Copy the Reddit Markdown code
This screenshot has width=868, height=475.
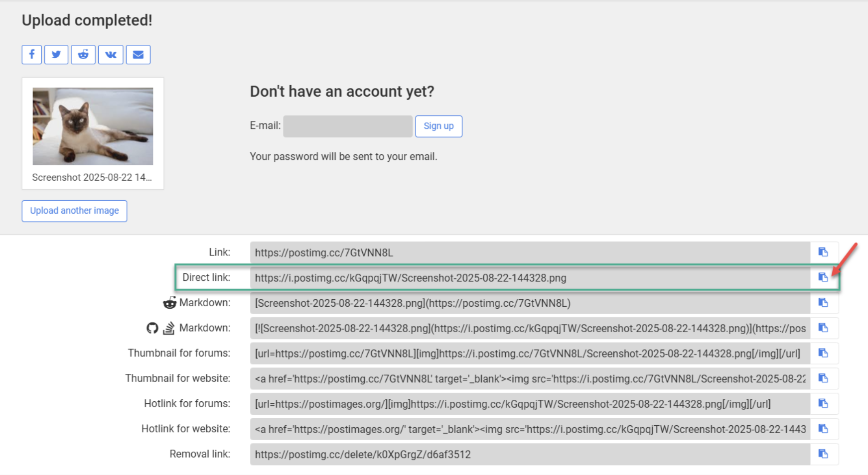pos(823,303)
